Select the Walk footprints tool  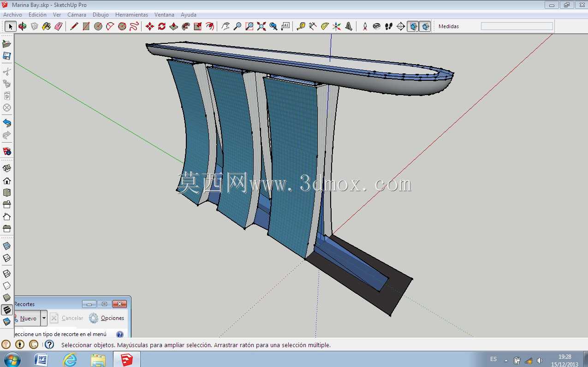pos(389,26)
